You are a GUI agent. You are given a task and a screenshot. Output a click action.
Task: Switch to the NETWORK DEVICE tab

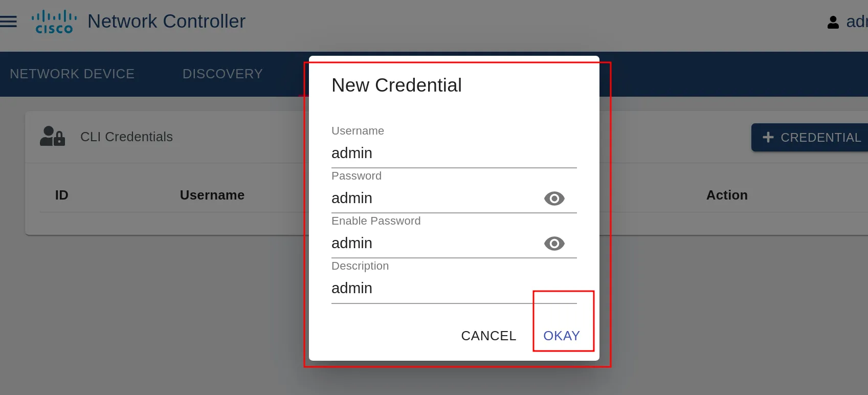click(72, 74)
